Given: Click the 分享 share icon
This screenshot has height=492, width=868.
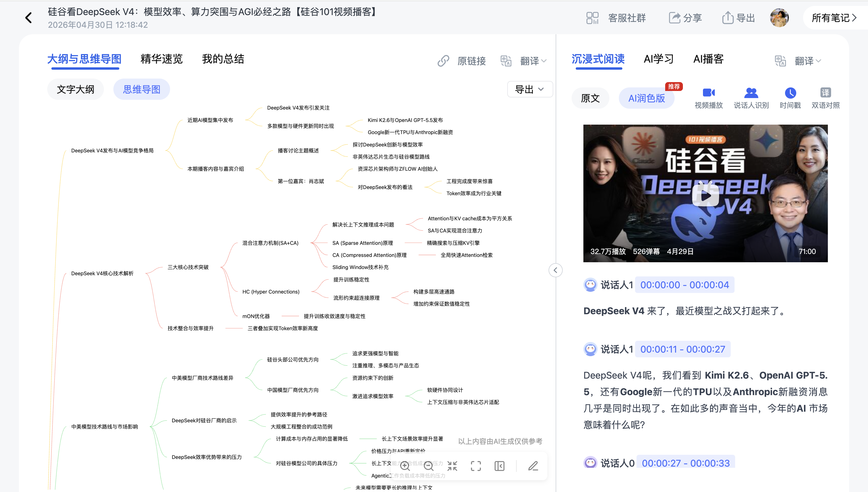Looking at the screenshot, I should tap(675, 18).
